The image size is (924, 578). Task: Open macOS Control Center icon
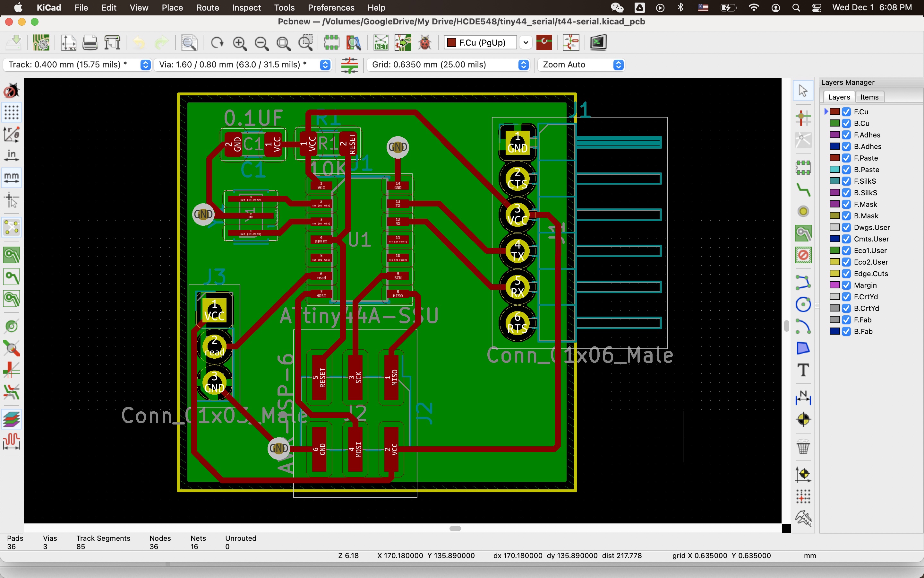817,8
